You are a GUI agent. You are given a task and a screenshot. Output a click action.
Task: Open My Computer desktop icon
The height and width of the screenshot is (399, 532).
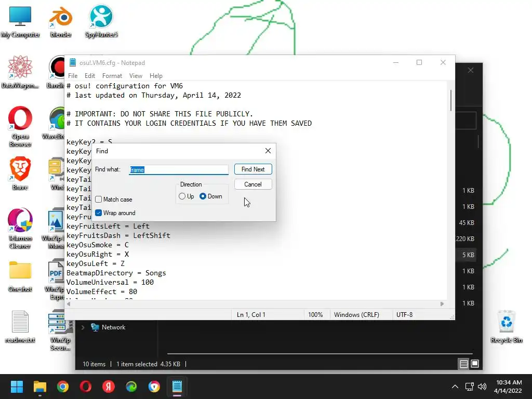tap(20, 21)
